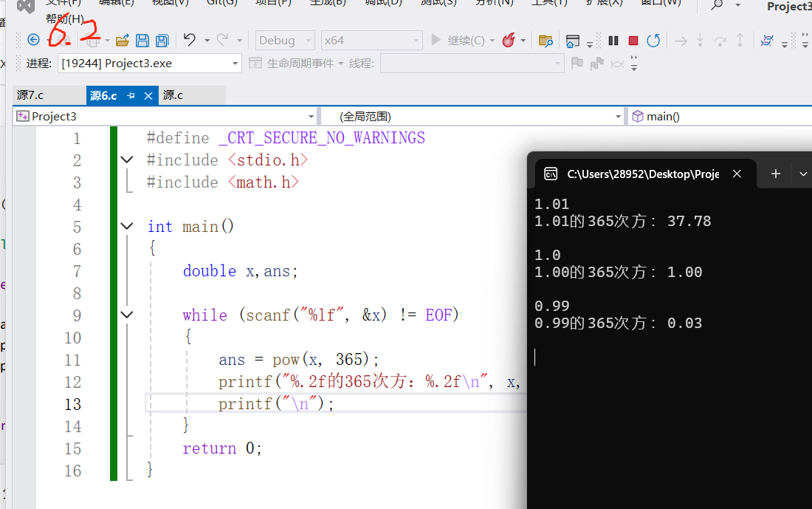Close the 源6.c editor tab

(148, 95)
